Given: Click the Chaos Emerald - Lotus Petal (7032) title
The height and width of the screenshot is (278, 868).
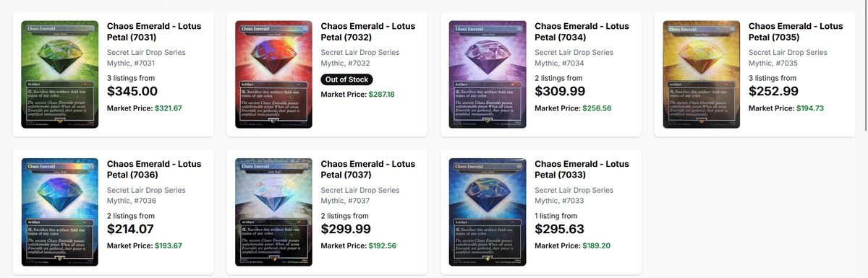Looking at the screenshot, I should click(x=368, y=31).
